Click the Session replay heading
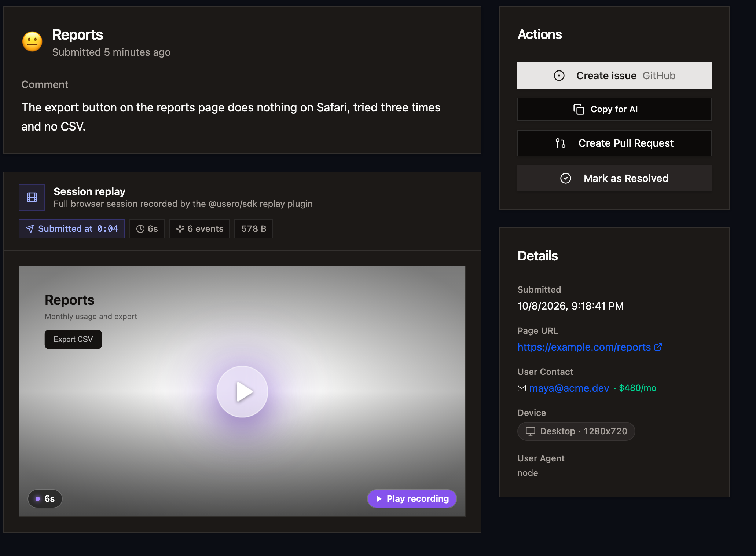Image resolution: width=756 pixels, height=556 pixels. [89, 191]
